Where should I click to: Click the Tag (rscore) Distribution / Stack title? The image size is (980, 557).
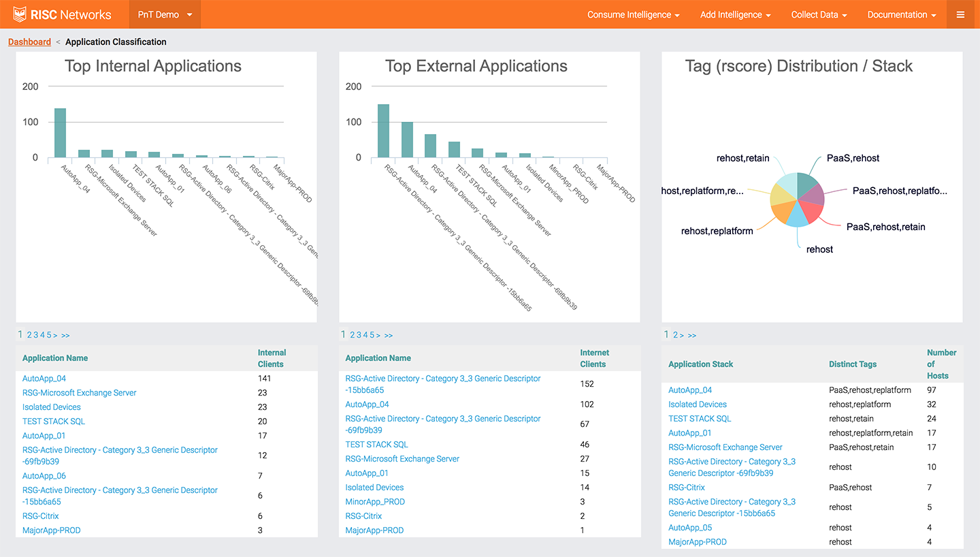799,66
